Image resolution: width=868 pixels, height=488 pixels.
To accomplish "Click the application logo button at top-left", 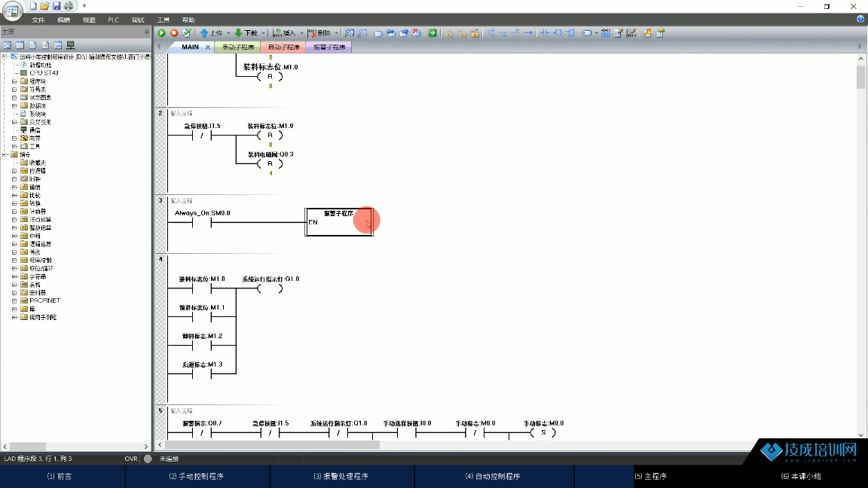I will (x=12, y=11).
